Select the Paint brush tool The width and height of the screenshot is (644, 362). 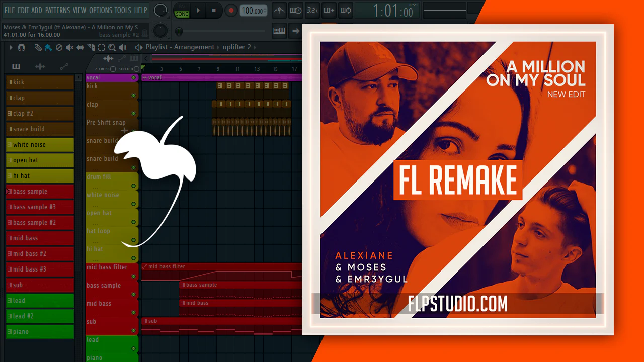tap(48, 47)
